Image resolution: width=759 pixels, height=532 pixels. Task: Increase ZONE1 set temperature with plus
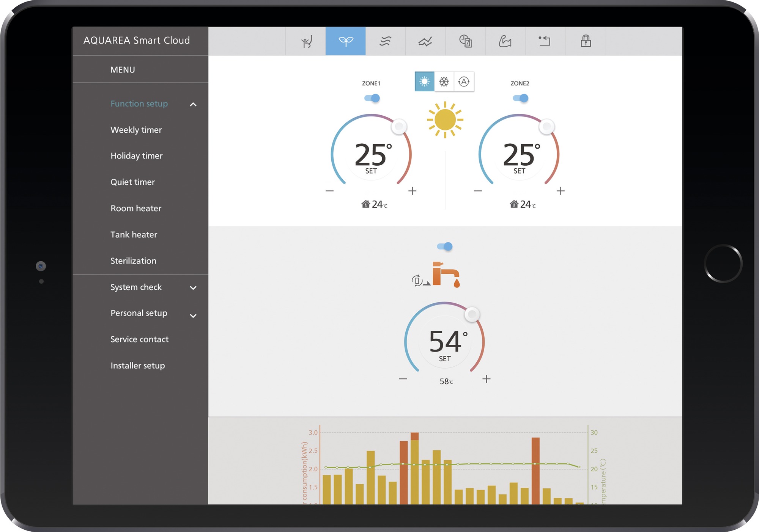tap(413, 191)
